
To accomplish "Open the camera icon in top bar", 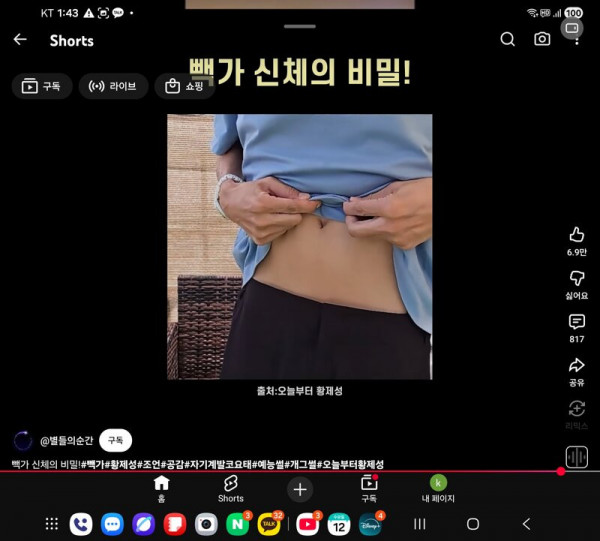I will 542,40.
